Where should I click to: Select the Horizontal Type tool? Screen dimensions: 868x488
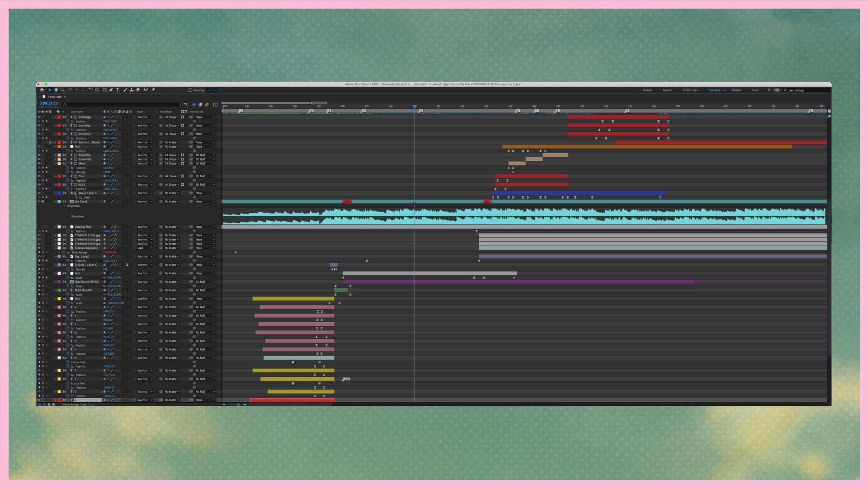pos(118,90)
